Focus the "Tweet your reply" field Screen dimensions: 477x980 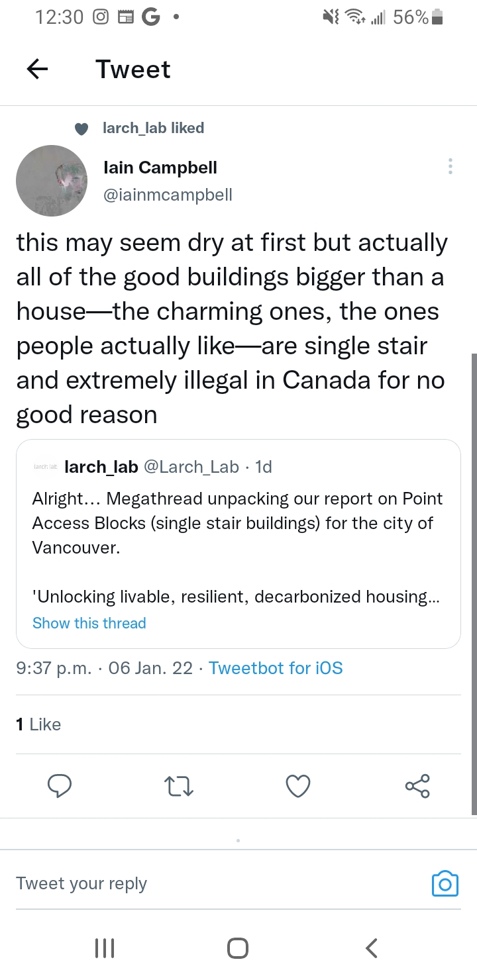(199, 883)
